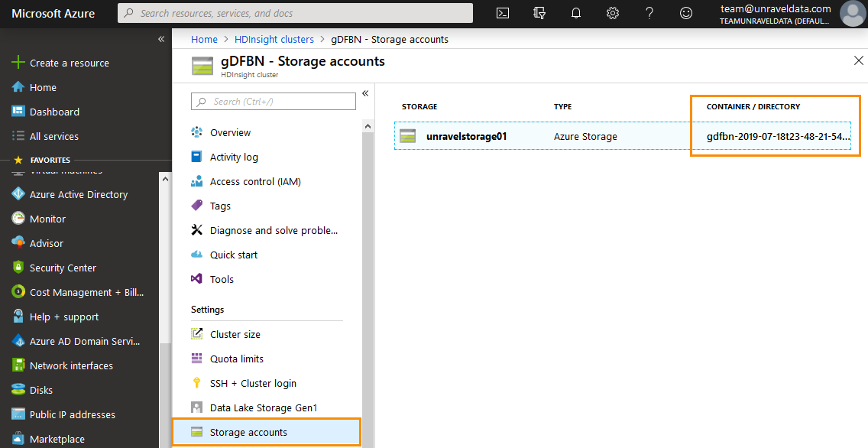This screenshot has width=868, height=448.
Task: Focus the global search resources box
Action: pos(296,13)
